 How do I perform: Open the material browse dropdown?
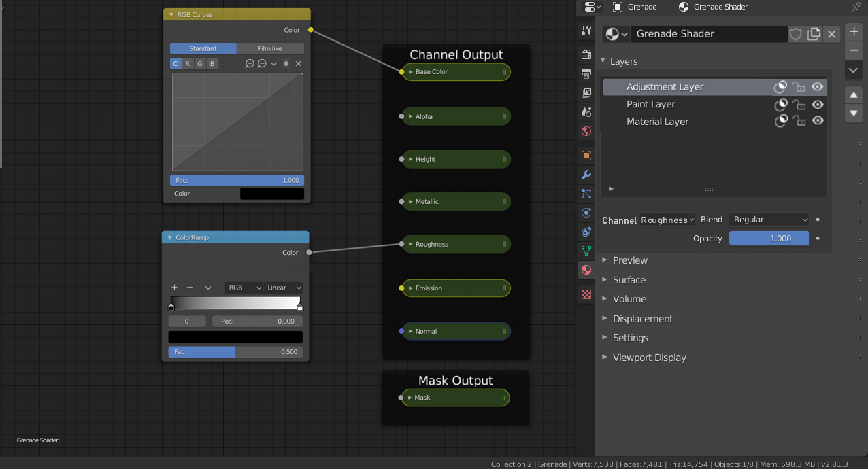tap(616, 34)
